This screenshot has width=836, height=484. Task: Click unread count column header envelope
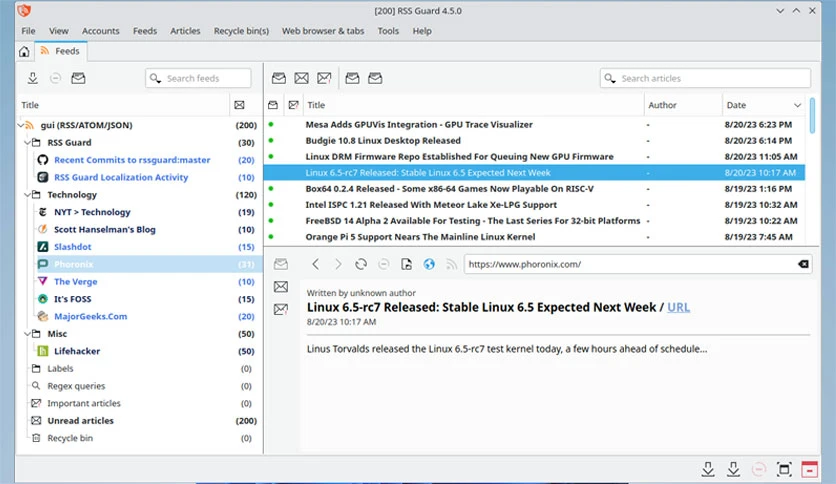pyautogui.click(x=239, y=105)
